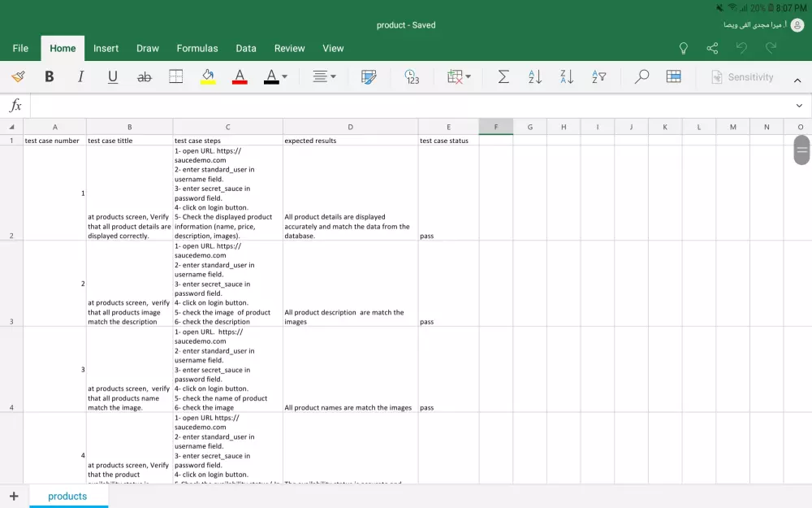This screenshot has height=508, width=812.
Task: Toggle strikethrough formatting
Action: pos(144,77)
